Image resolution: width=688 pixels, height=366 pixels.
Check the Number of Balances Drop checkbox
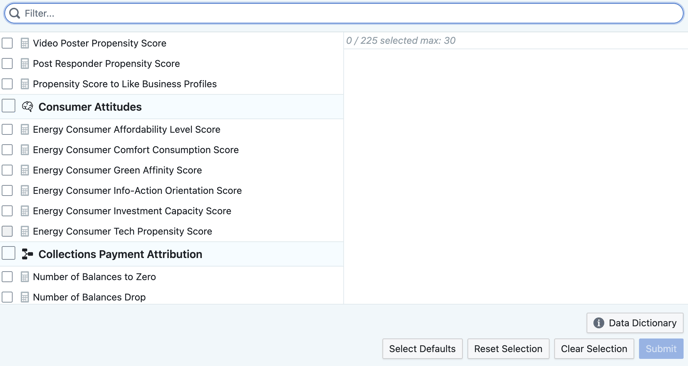coord(7,297)
